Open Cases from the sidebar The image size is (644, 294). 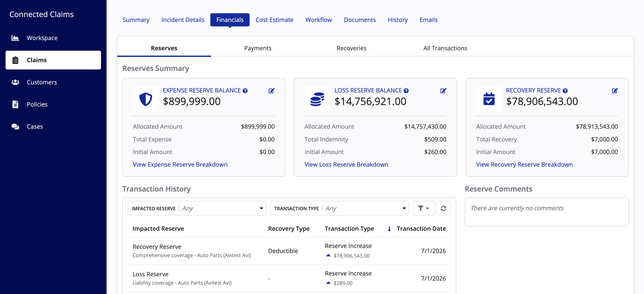53,127
